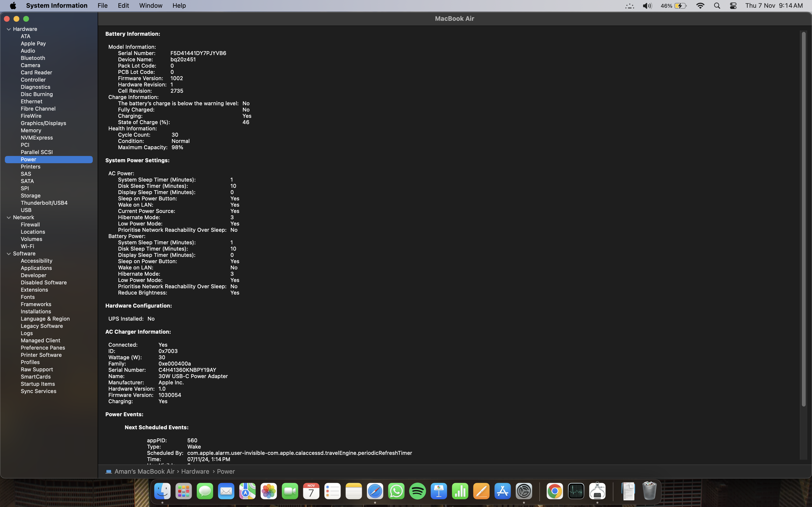
Task: Launch Spotify from the Dock
Action: click(x=417, y=492)
